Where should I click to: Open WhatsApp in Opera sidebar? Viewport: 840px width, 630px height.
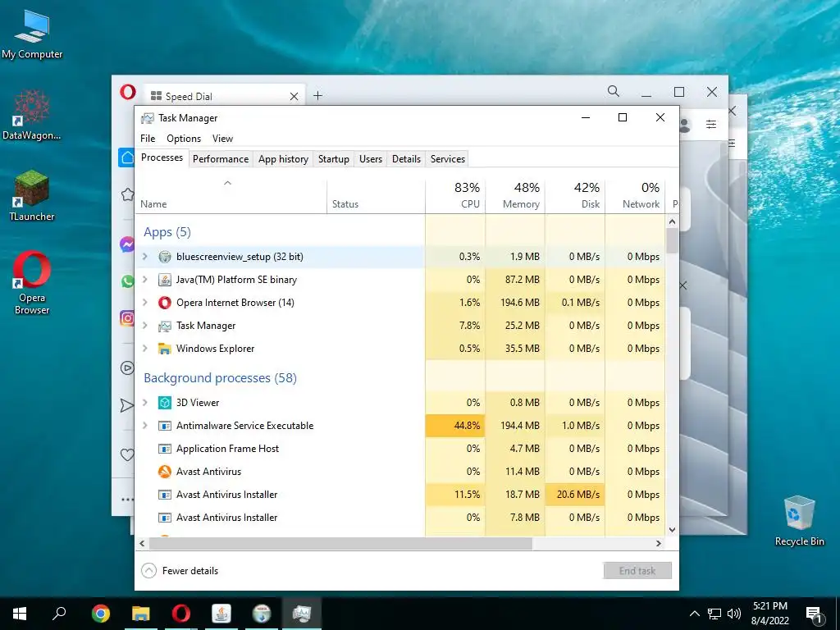click(x=127, y=281)
